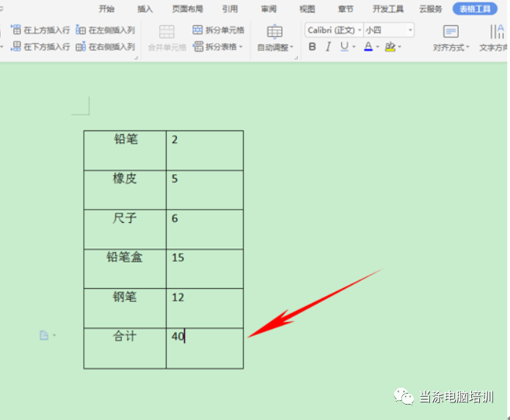
Task: Switch to the 页面布局 tab
Action: pos(187,9)
